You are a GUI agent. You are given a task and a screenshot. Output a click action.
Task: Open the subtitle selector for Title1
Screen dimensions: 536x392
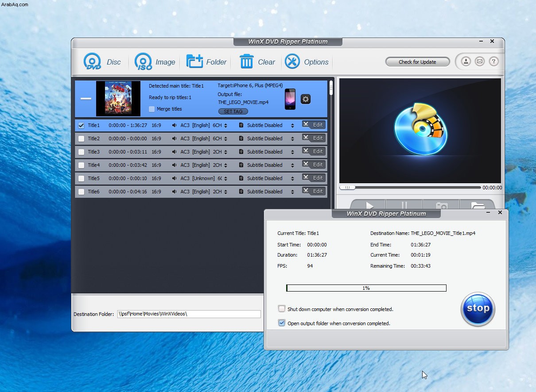click(x=292, y=126)
